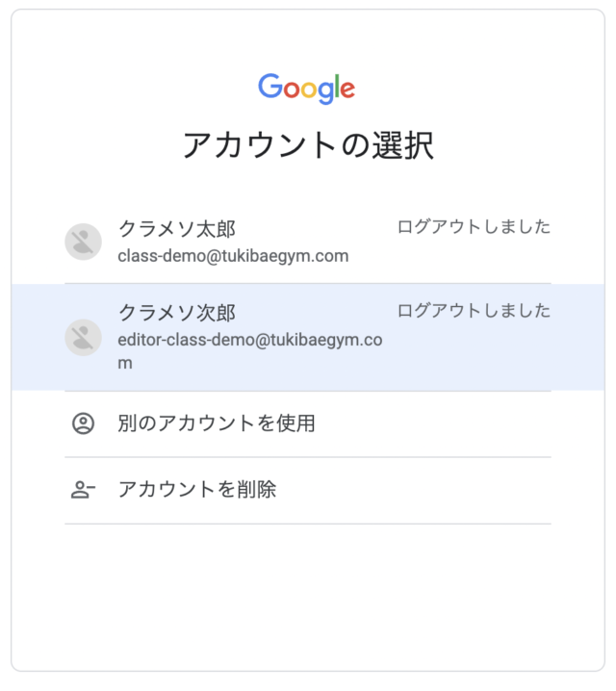Click the アカウントの選択 heading
The image size is (616, 691).
(308, 145)
